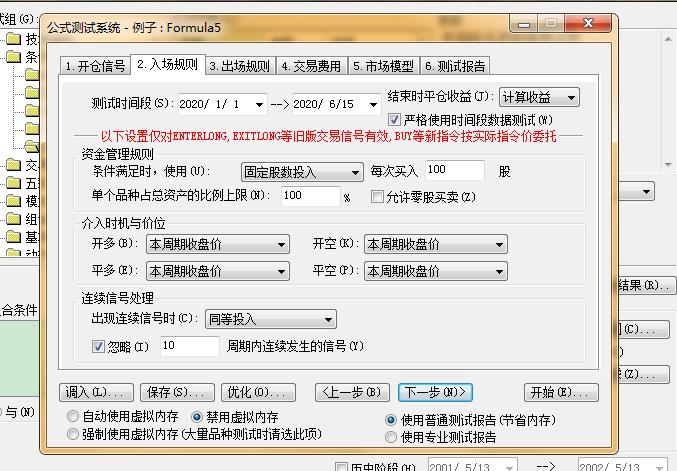
Task: Select 自动使用虚拟内存 radio button
Action: pyautogui.click(x=73, y=416)
